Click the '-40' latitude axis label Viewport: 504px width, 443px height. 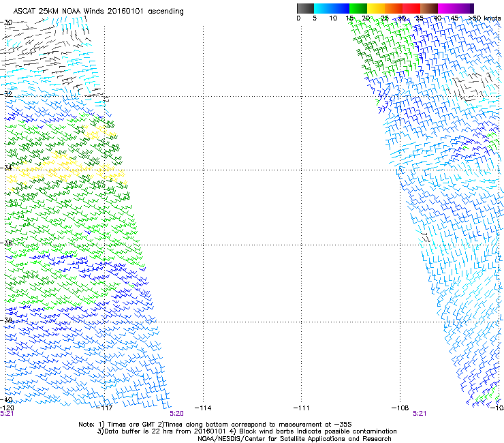(6, 400)
